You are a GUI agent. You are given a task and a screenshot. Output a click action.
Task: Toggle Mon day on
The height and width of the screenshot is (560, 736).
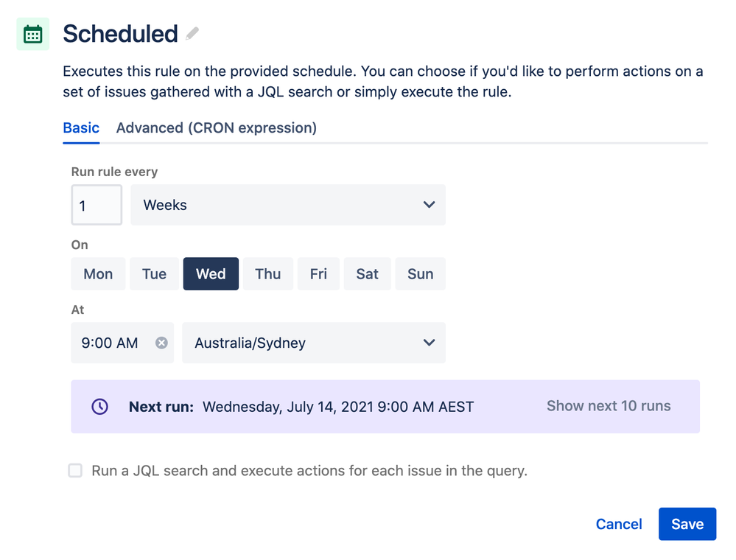pos(98,274)
